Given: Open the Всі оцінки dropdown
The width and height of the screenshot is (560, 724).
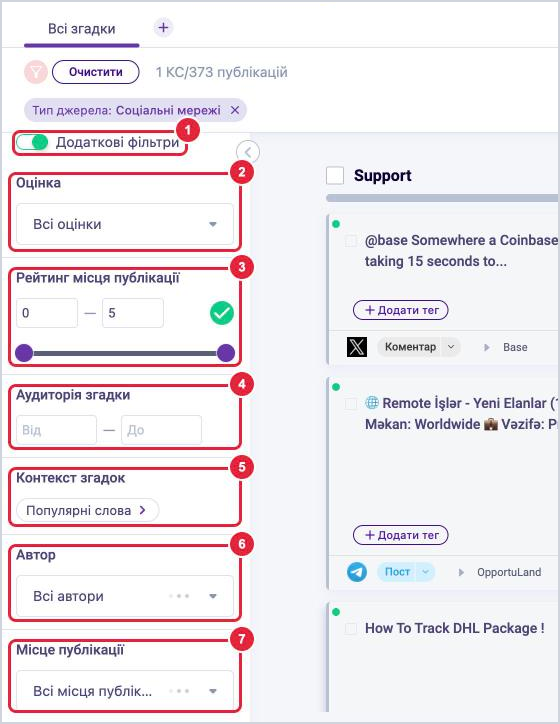Looking at the screenshot, I should click(125, 224).
